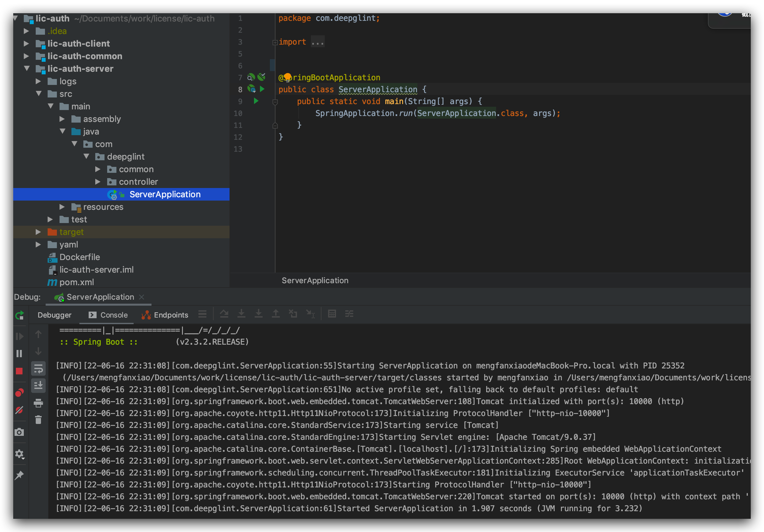Toggle Mute Breakpoints in the debug sidebar
The image size is (764, 532).
[x=19, y=410]
